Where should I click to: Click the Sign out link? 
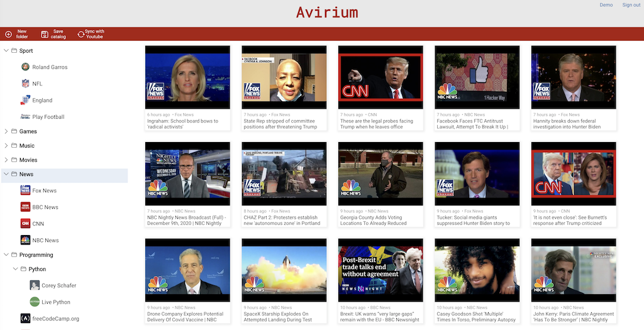coord(631,5)
